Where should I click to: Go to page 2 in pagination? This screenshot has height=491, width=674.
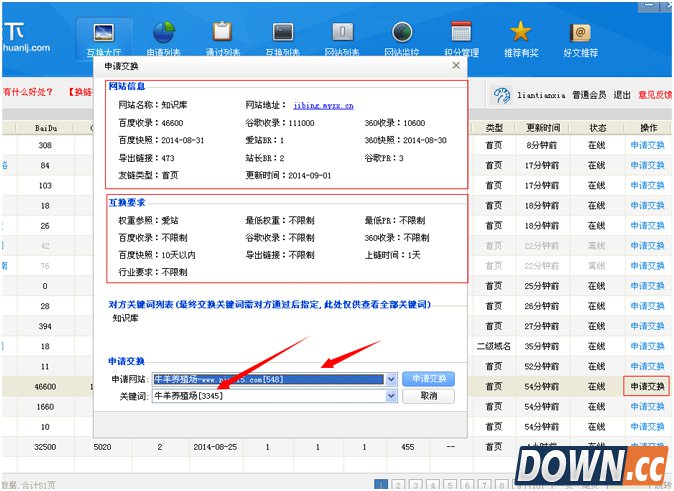[x=398, y=485]
